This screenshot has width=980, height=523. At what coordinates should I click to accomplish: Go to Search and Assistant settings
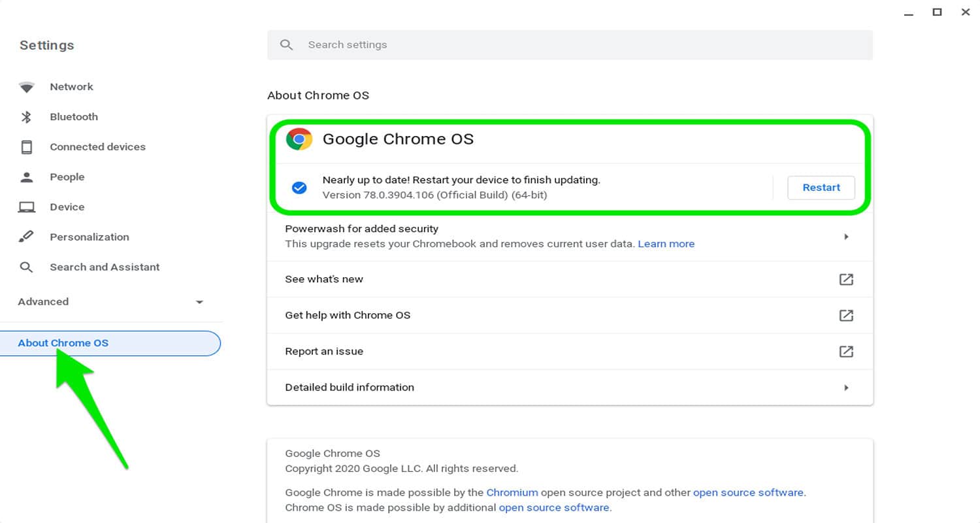pos(105,267)
